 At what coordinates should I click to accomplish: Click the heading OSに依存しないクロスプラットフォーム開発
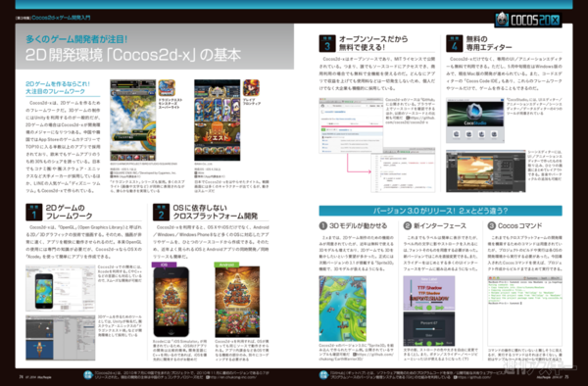click(x=216, y=212)
